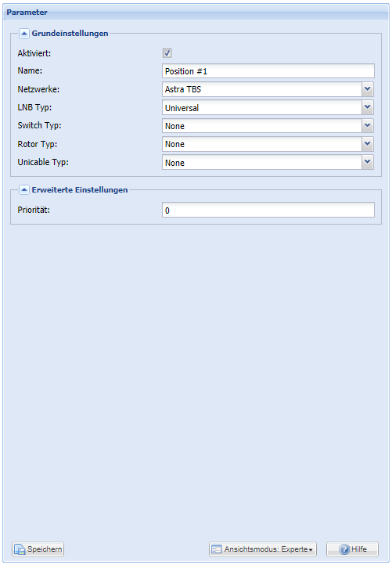Click the Speichern save disk icon
Viewport: 392px width, 565px height.
coord(20,549)
